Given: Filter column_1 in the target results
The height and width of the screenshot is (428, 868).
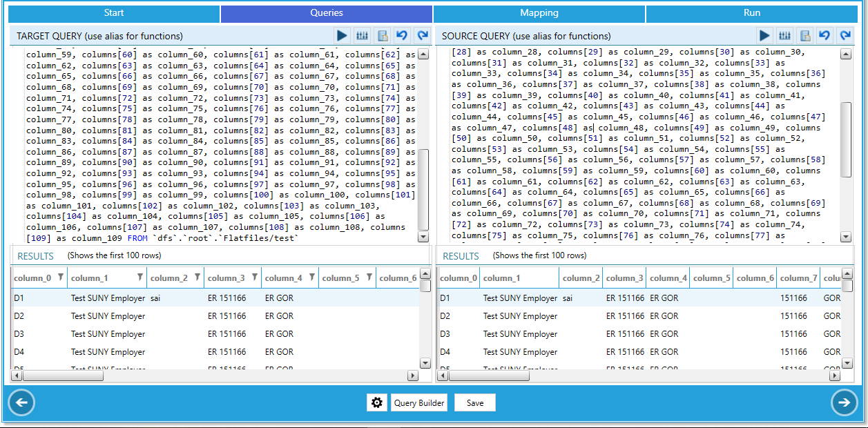Looking at the screenshot, I should (140, 278).
